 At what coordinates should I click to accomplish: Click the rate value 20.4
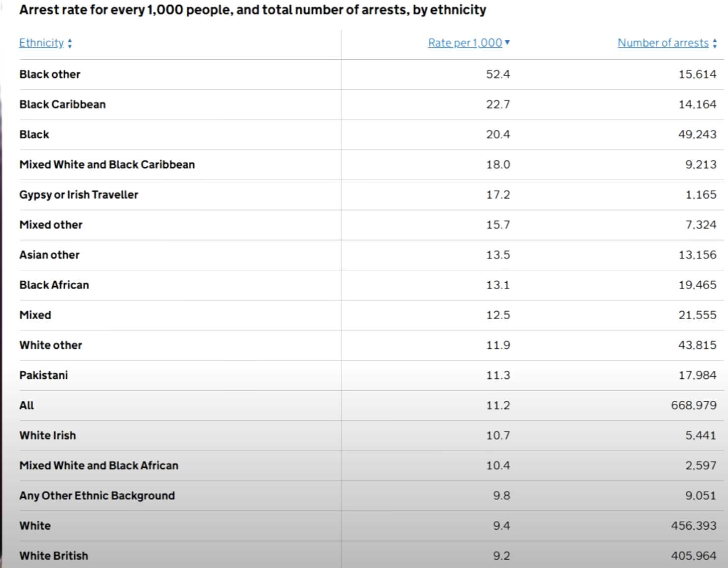tap(498, 134)
